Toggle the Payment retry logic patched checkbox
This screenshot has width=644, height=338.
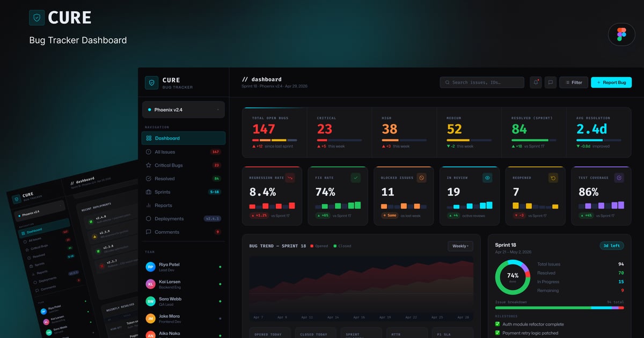pyautogui.click(x=497, y=333)
